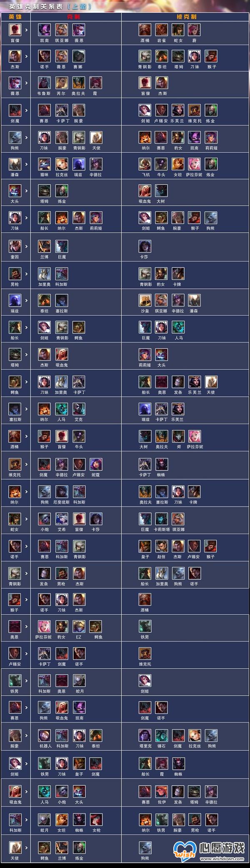Click the 锤石 portrait in 腕豪's row
The width and height of the screenshot is (250, 868).
tap(162, 735)
